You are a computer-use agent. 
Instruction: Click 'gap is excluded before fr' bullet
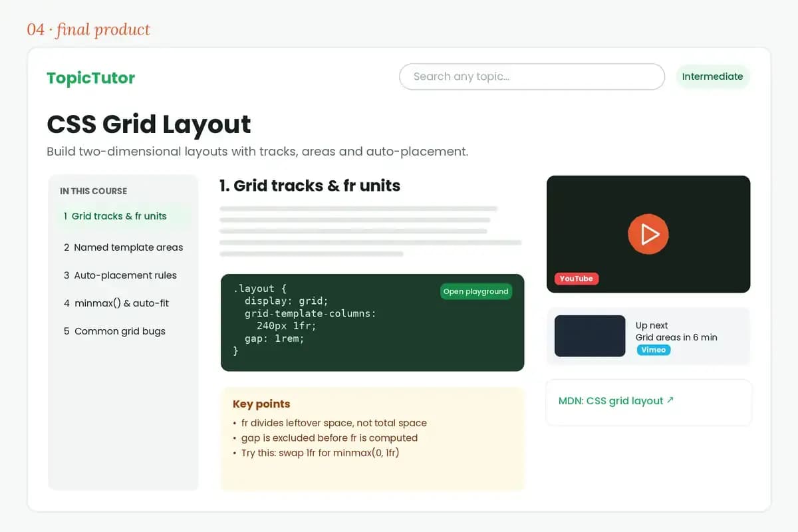325,438
